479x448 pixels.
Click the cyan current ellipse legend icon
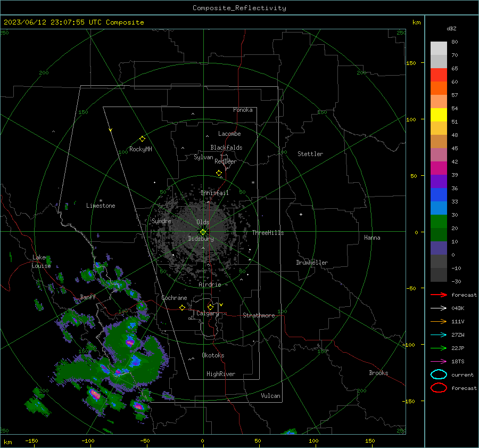(x=439, y=374)
